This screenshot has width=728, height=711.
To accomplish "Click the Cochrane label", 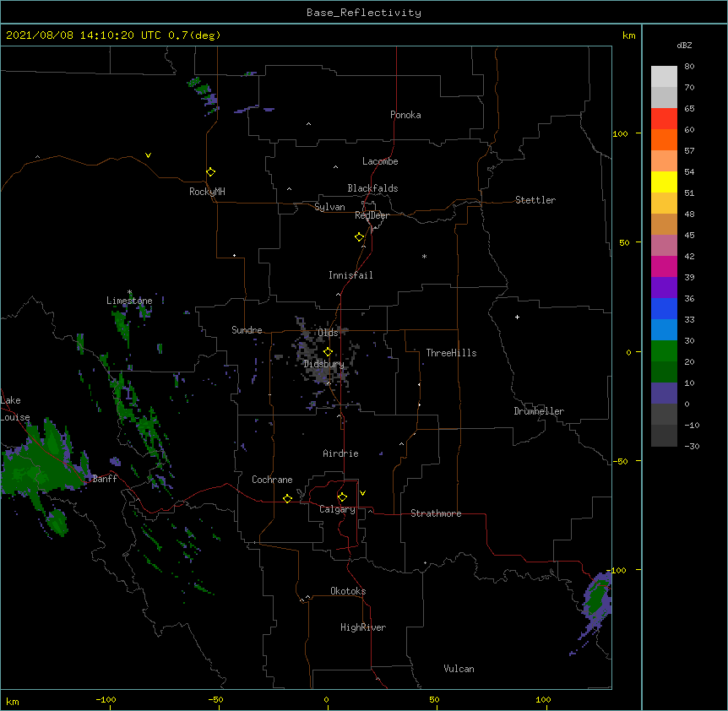I will click(x=272, y=480).
